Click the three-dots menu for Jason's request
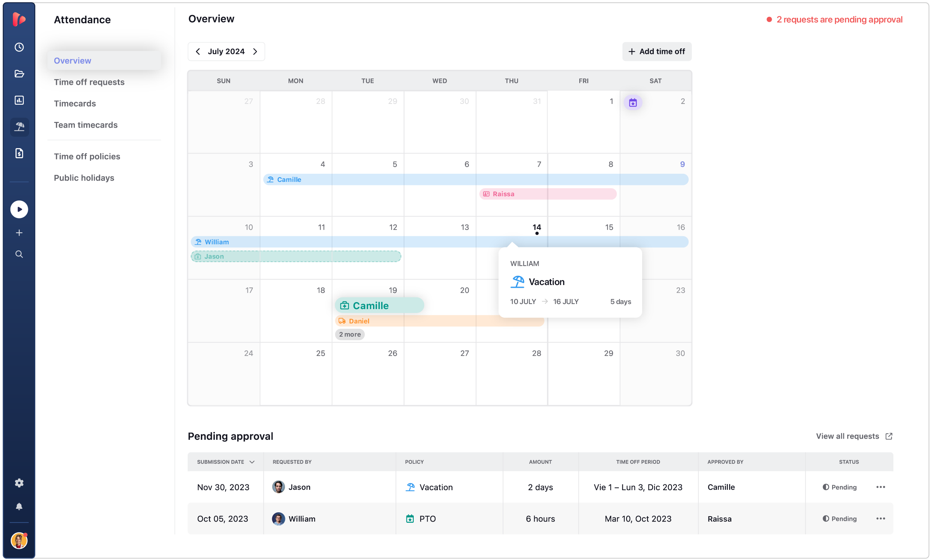Image resolution: width=931 pixels, height=560 pixels. coord(881,487)
